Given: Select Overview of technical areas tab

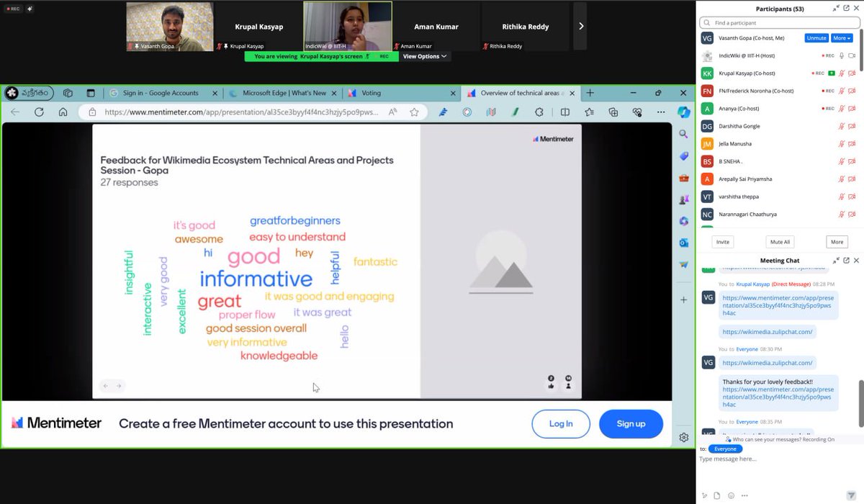Looking at the screenshot, I should (x=520, y=93).
